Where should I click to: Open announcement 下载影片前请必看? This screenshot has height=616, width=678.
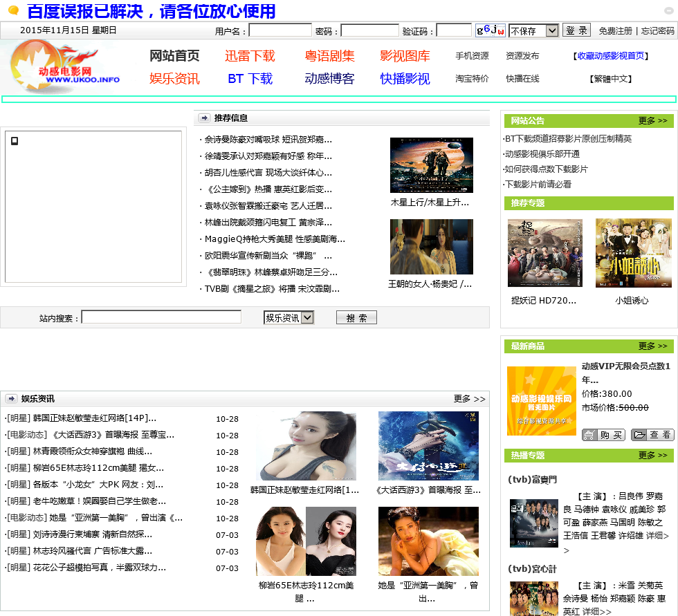pos(538,184)
